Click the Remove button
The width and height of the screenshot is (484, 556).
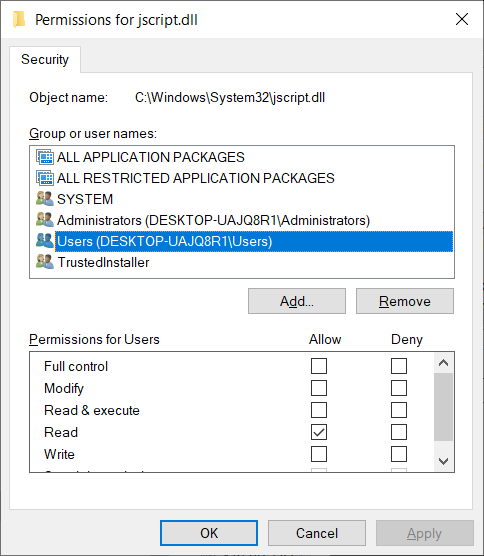coord(405,301)
